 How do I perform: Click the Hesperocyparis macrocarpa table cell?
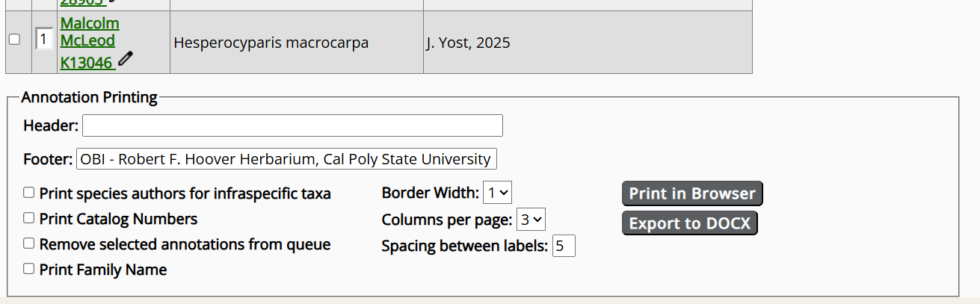click(x=271, y=43)
